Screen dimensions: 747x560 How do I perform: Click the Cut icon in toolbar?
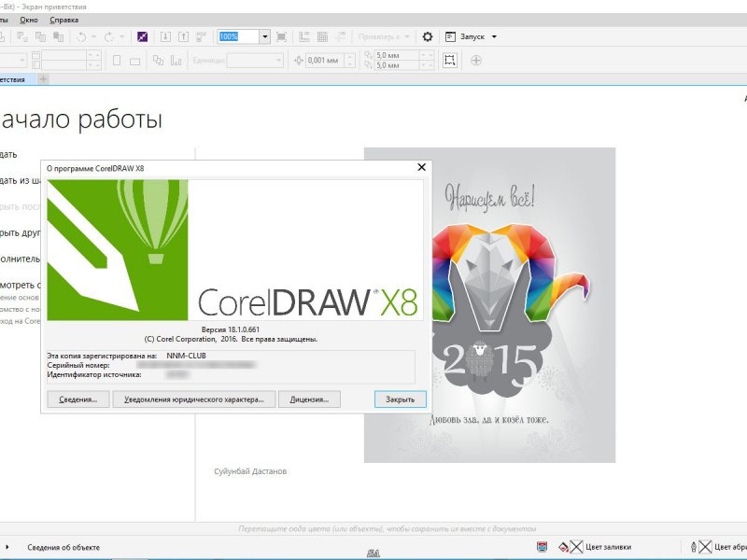coord(22,36)
